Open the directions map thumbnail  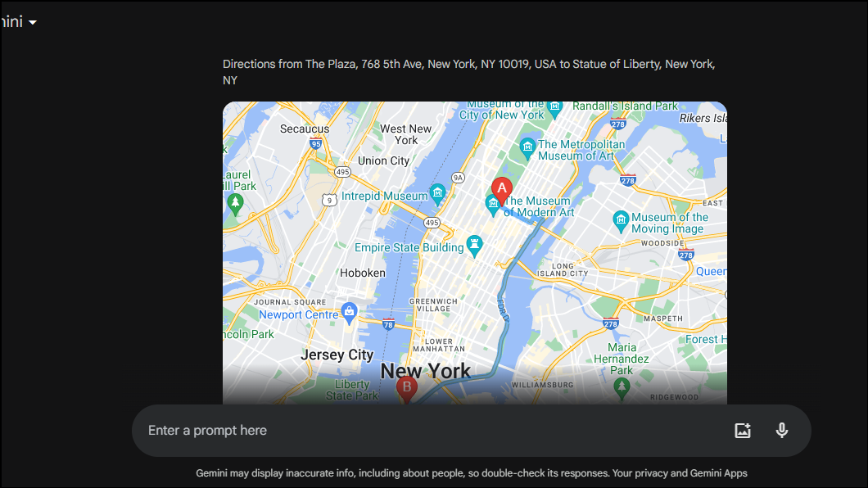coord(475,253)
